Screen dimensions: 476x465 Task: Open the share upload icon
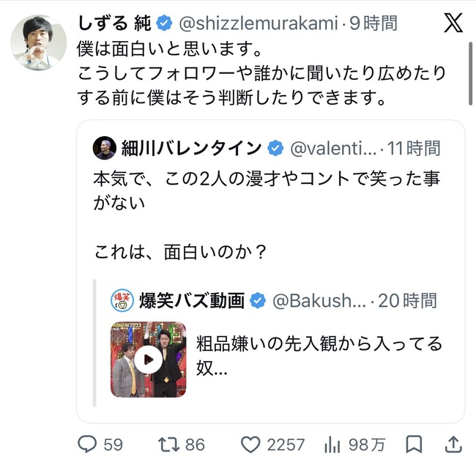[x=453, y=444]
